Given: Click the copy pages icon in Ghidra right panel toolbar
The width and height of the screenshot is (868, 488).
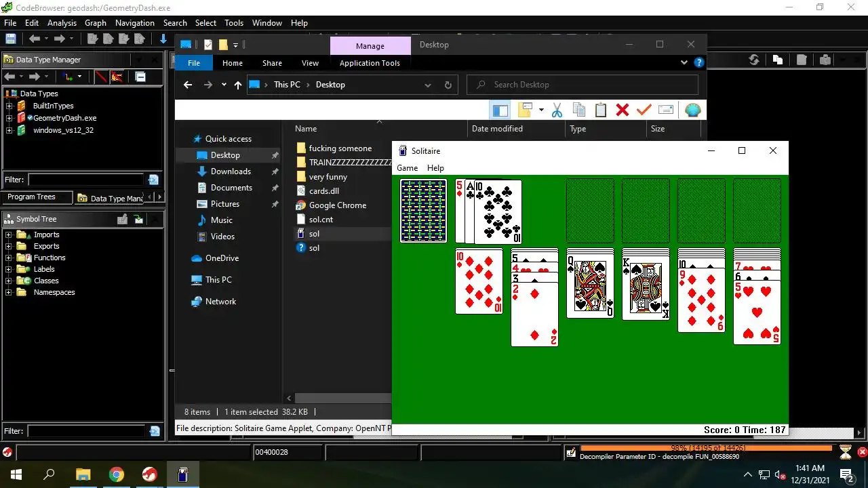Looking at the screenshot, I should click(777, 60).
